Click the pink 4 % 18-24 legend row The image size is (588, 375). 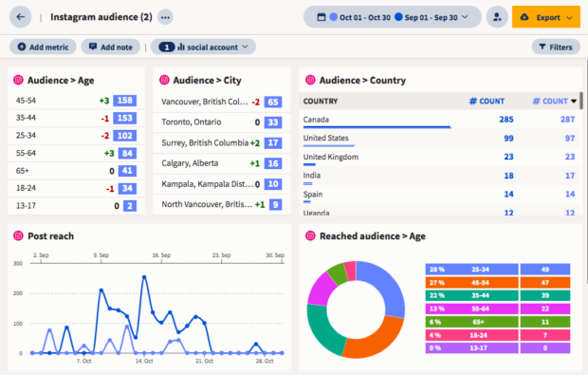[x=498, y=335]
